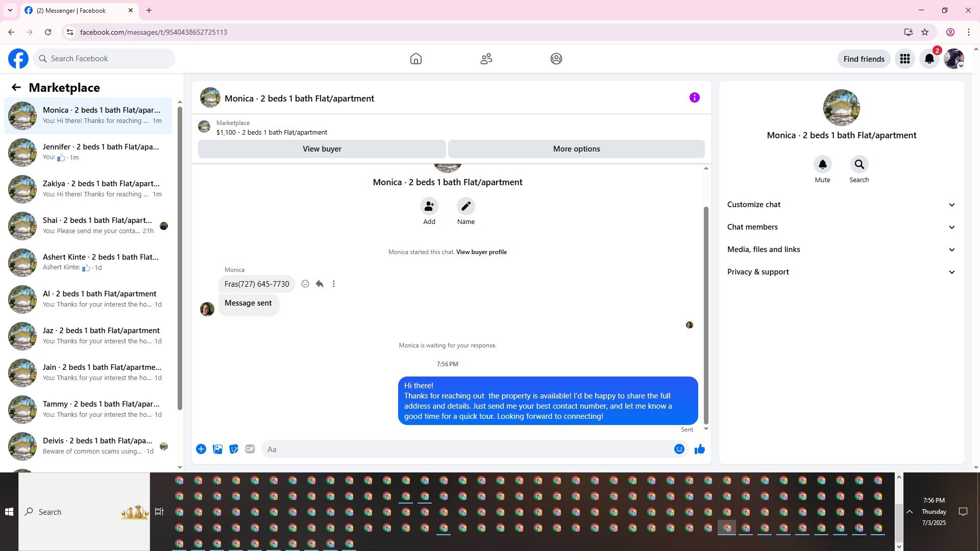Mute this conversation with bell icon
The image size is (980, 551).
click(x=822, y=165)
